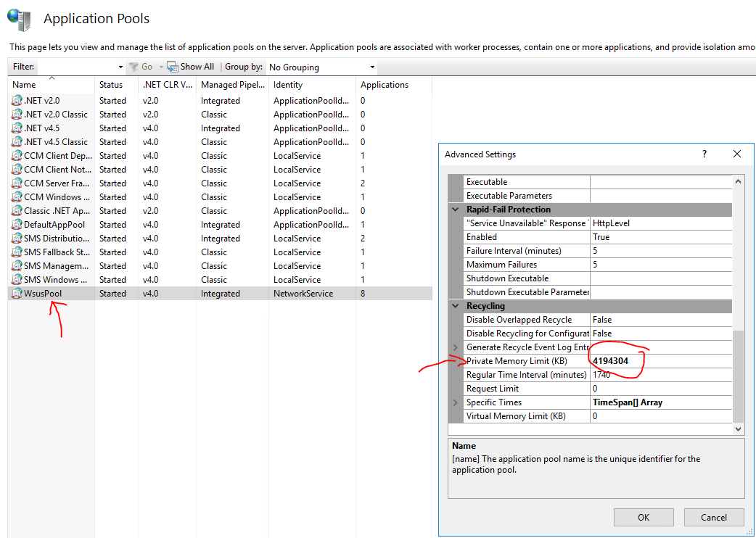Screen dimensions: 756x538
Task: Select the CCM Server Framework pool icon
Action: click(17, 183)
